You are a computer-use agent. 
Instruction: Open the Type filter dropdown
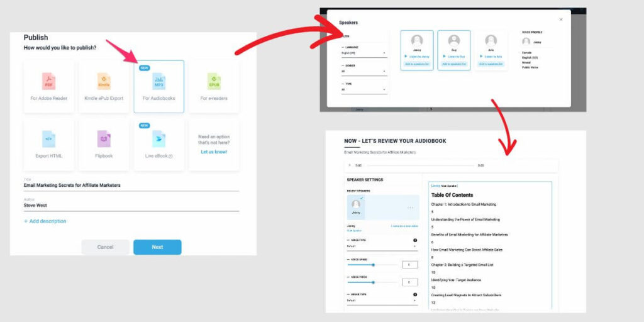[x=364, y=89]
